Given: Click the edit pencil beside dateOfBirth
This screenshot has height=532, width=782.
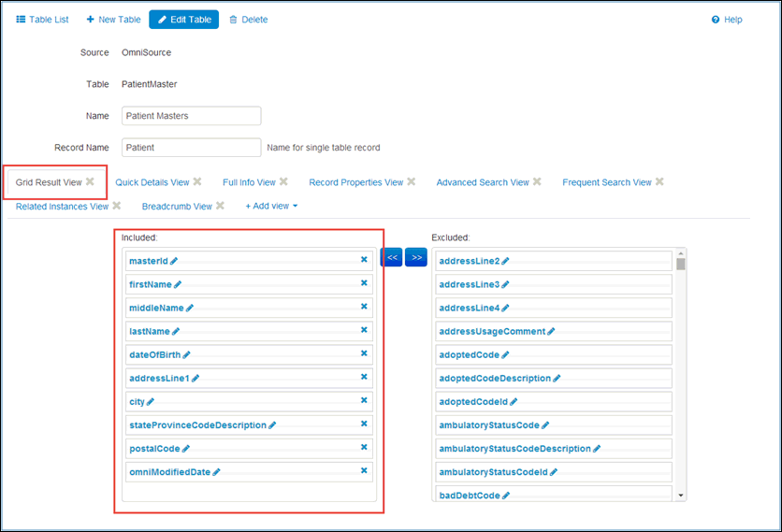Looking at the screenshot, I should tap(187, 354).
